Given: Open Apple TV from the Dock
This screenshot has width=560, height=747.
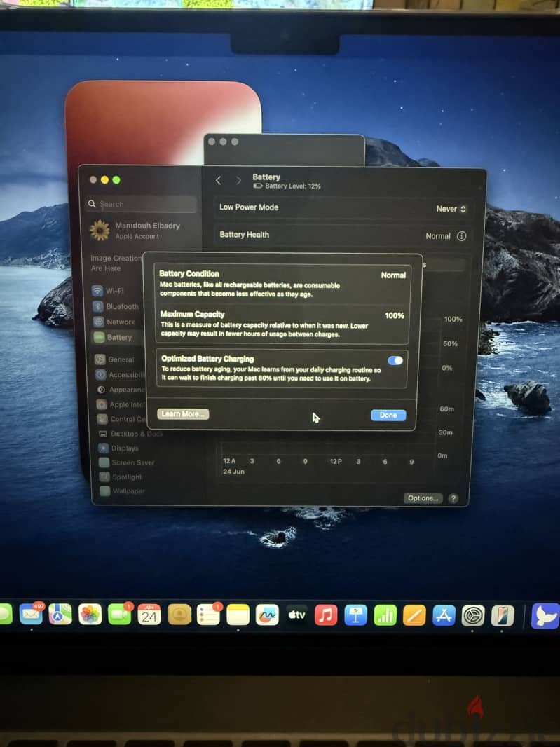Looking at the screenshot, I should (x=296, y=615).
